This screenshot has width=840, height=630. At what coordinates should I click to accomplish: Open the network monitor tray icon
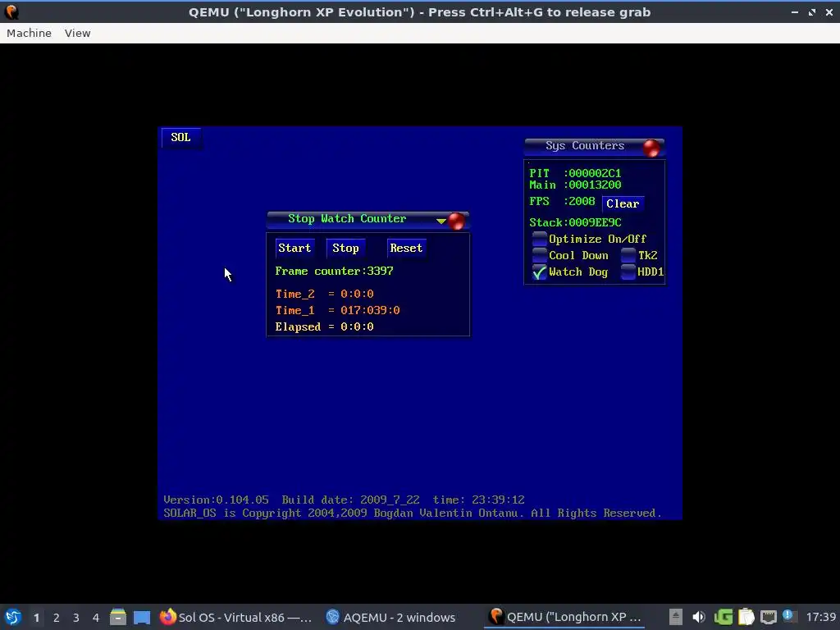click(x=769, y=617)
